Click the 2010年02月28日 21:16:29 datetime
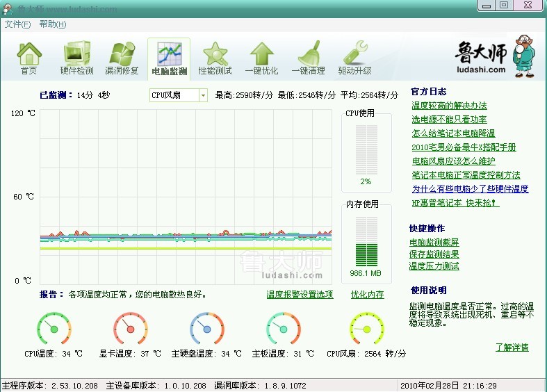Screen dimensions: 547x392 pos(448,386)
